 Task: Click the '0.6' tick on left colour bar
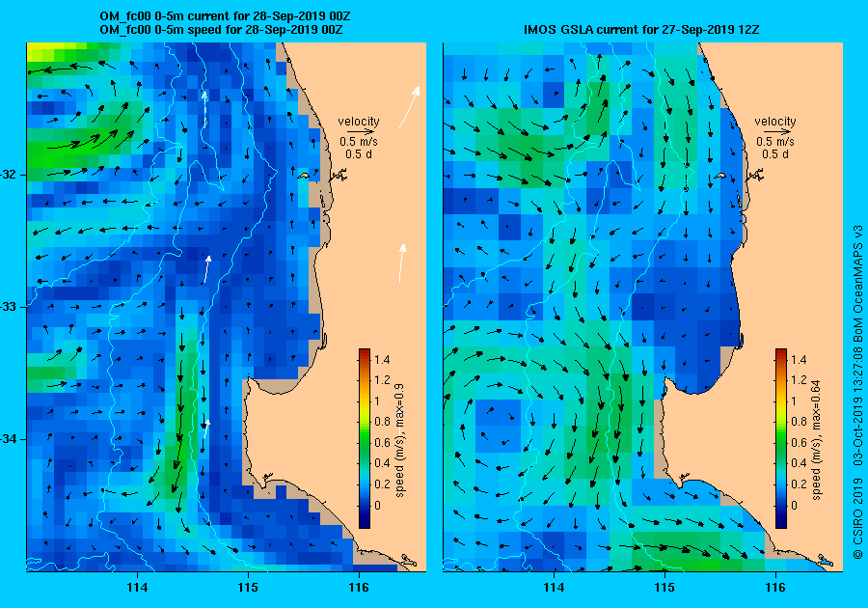pos(382,442)
